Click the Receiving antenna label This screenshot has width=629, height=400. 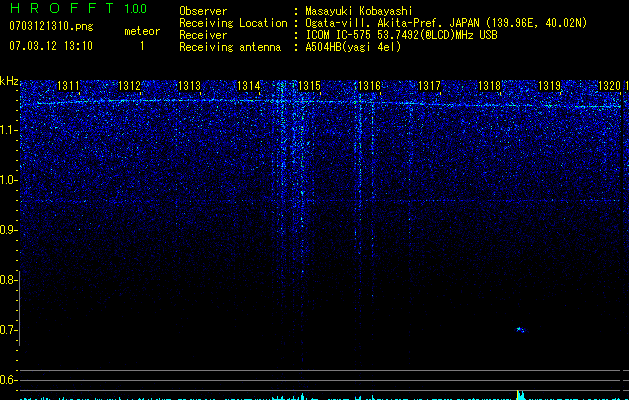[x=230, y=47]
